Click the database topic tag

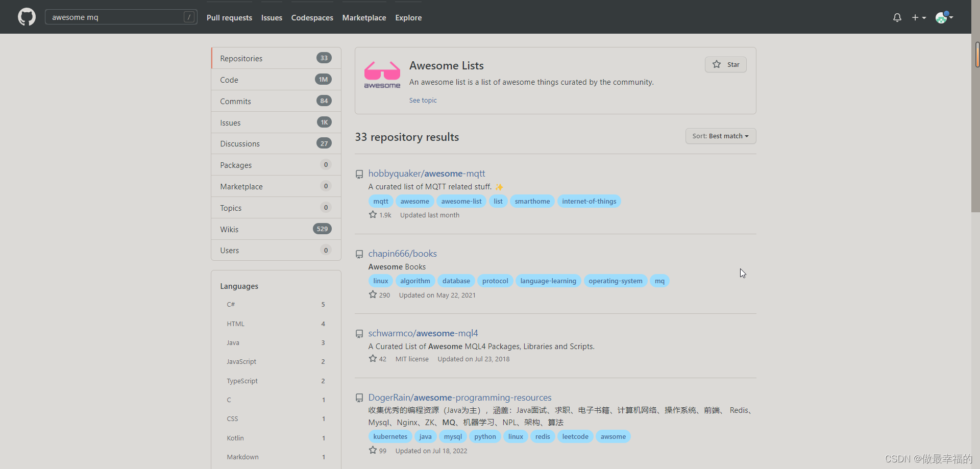click(x=456, y=281)
